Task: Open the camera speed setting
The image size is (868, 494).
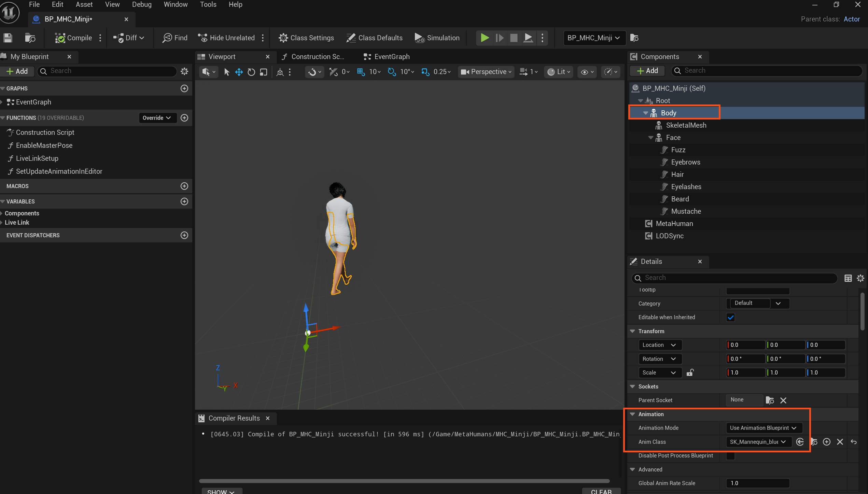Action: [529, 72]
